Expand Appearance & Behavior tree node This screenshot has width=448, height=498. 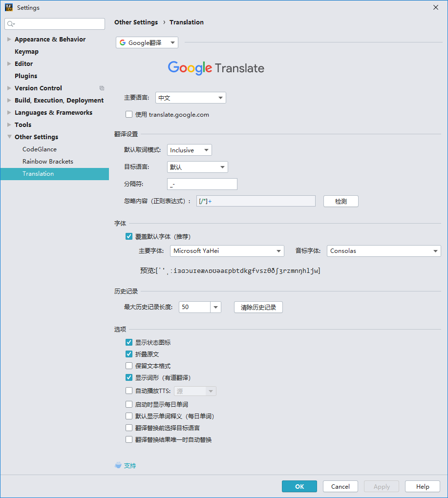(9, 40)
